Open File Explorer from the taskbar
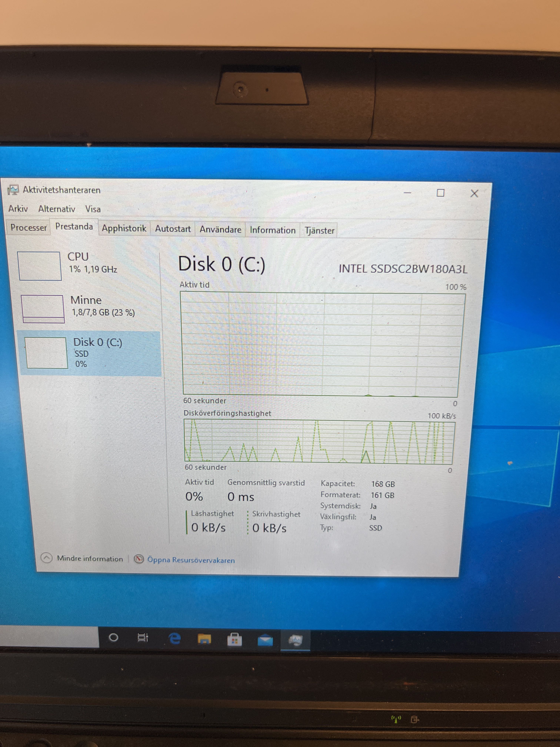 (204, 639)
